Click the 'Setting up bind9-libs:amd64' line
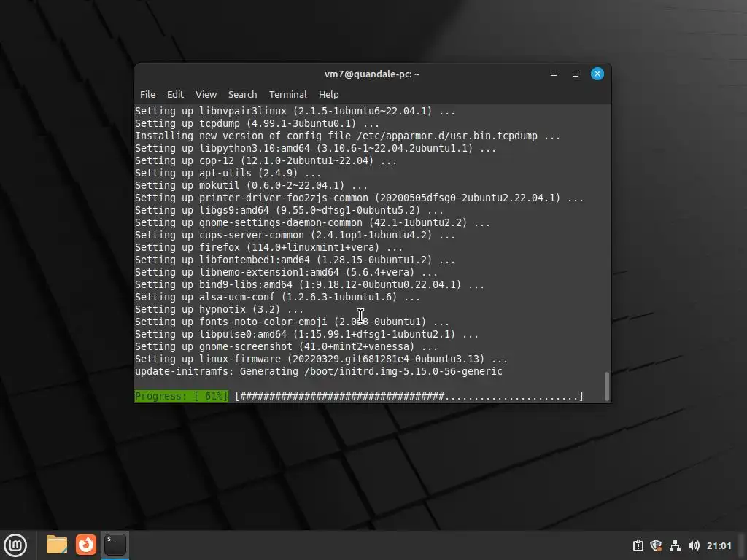747x560 pixels. pyautogui.click(x=309, y=285)
